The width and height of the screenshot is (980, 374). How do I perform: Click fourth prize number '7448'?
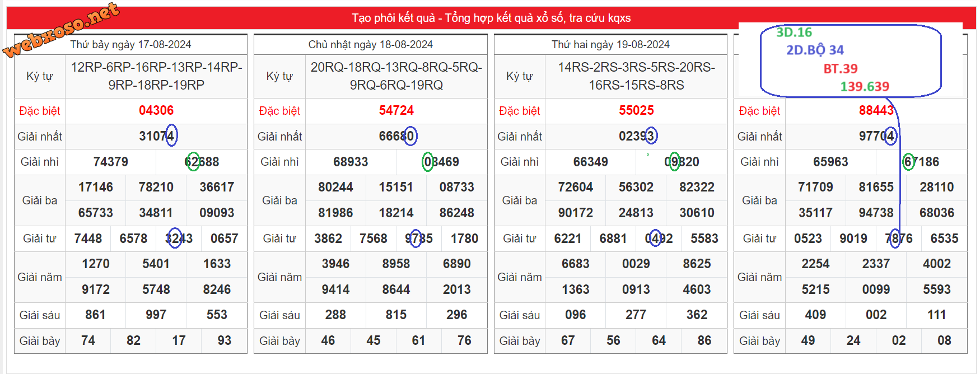click(88, 239)
